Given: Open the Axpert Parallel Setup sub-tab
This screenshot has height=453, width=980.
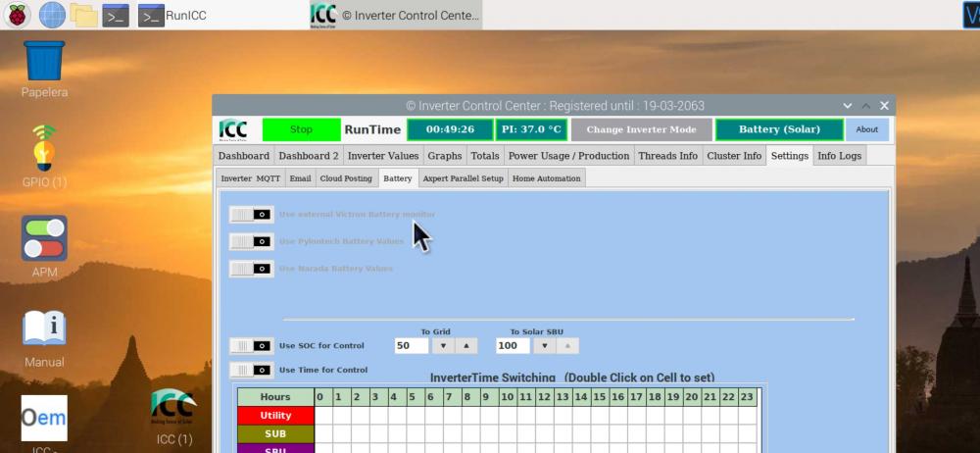Looking at the screenshot, I should (x=464, y=178).
